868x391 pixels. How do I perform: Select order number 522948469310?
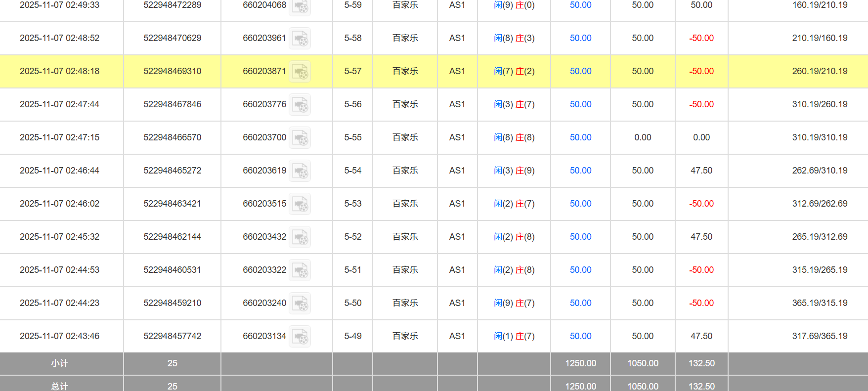coord(172,71)
